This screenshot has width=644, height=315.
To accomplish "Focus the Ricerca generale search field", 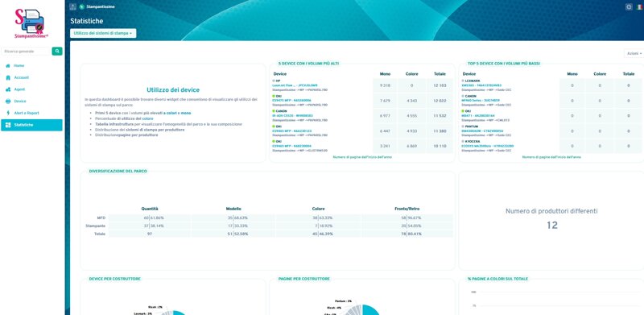I will coord(26,51).
